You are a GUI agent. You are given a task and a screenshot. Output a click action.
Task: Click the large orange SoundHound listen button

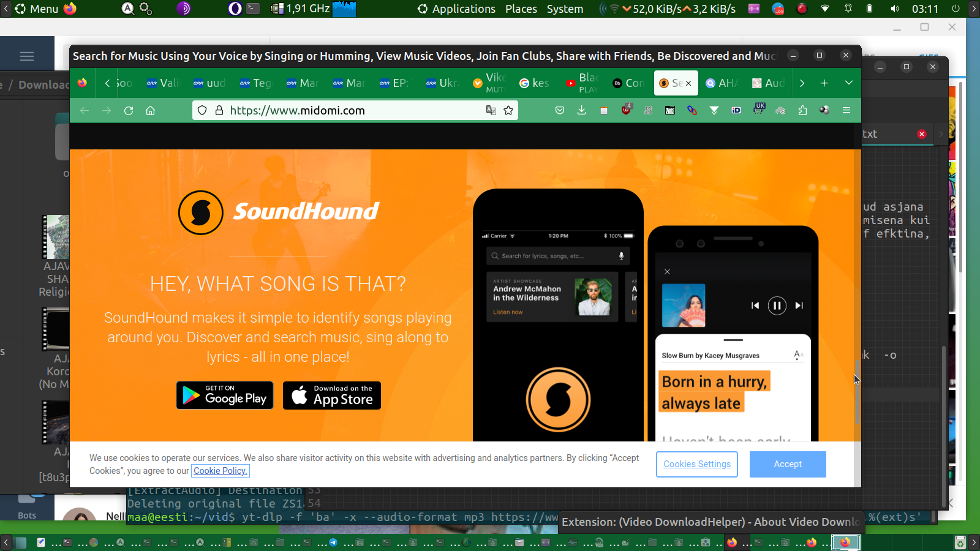click(558, 400)
